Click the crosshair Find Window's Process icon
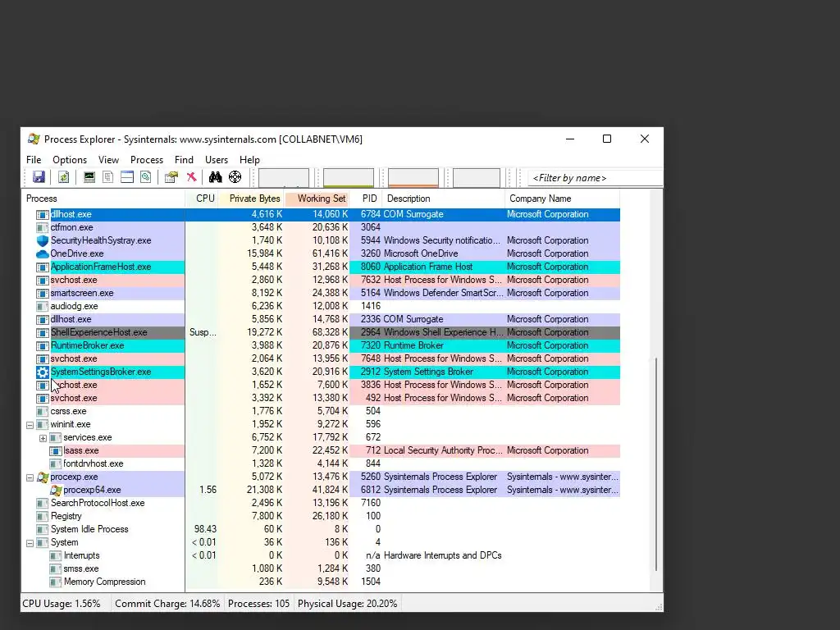Screen dimensions: 840x630 click(x=235, y=177)
